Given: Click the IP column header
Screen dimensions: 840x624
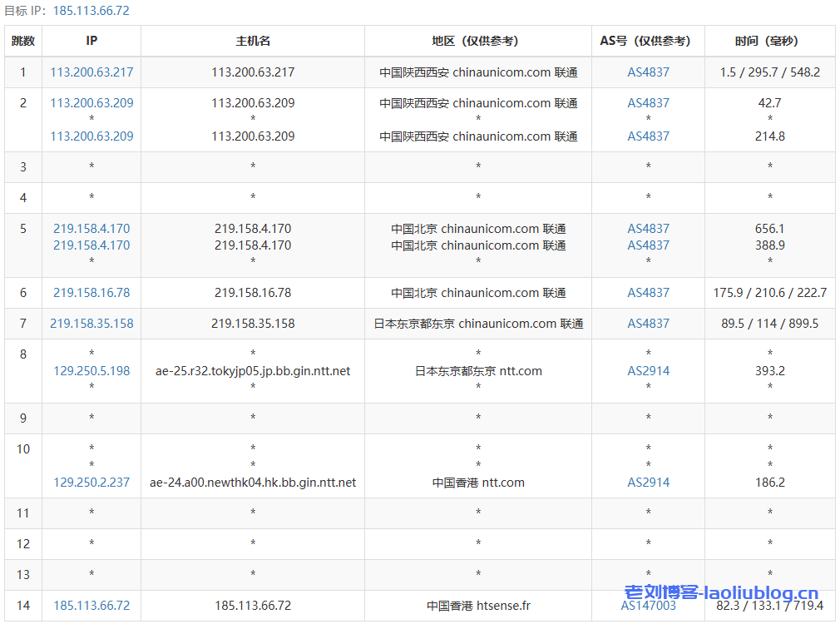Looking at the screenshot, I should click(x=91, y=40).
